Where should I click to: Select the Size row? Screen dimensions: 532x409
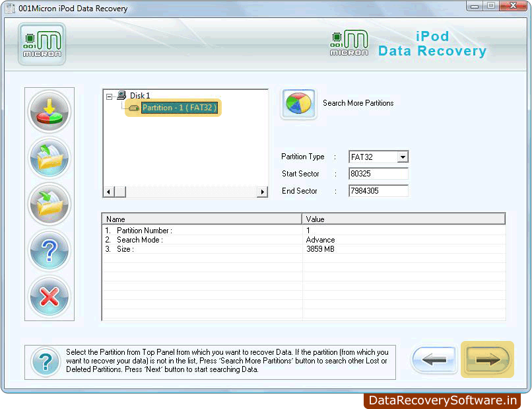click(304, 249)
